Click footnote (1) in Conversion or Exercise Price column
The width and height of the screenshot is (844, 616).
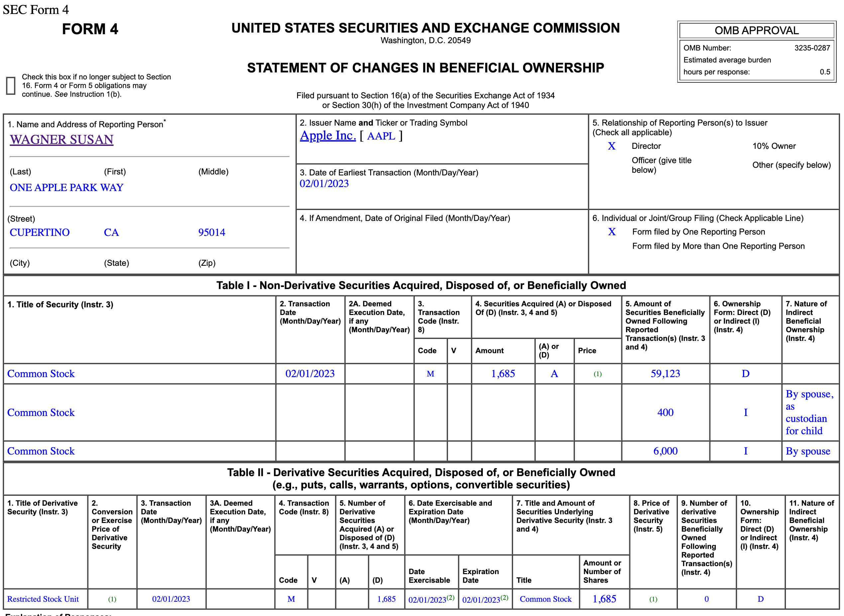click(x=112, y=600)
